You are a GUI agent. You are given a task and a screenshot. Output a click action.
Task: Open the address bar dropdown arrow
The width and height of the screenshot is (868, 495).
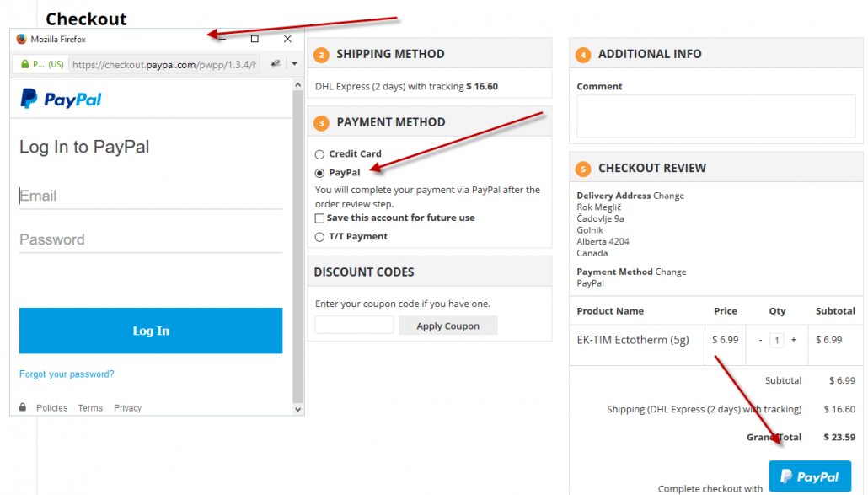(x=294, y=64)
